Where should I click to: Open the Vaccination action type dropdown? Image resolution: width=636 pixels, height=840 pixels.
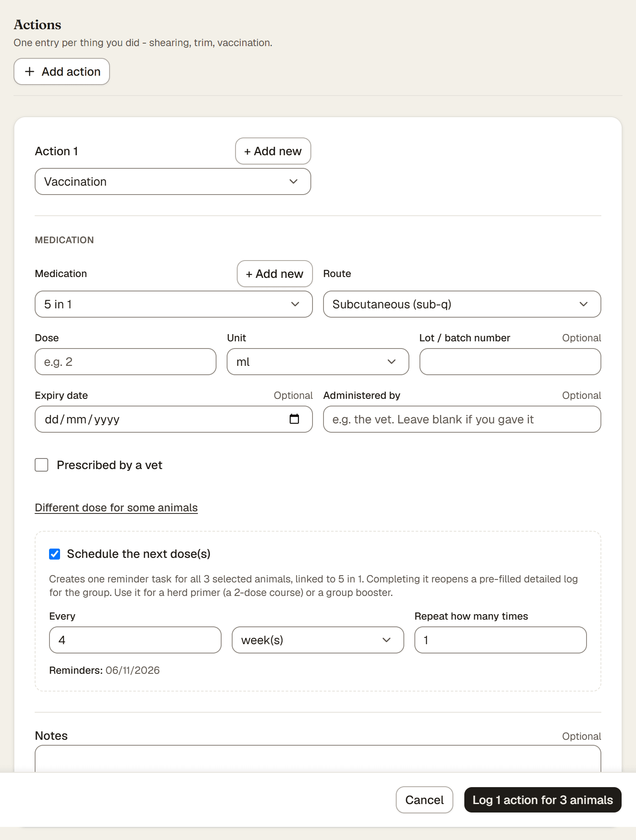(x=173, y=181)
